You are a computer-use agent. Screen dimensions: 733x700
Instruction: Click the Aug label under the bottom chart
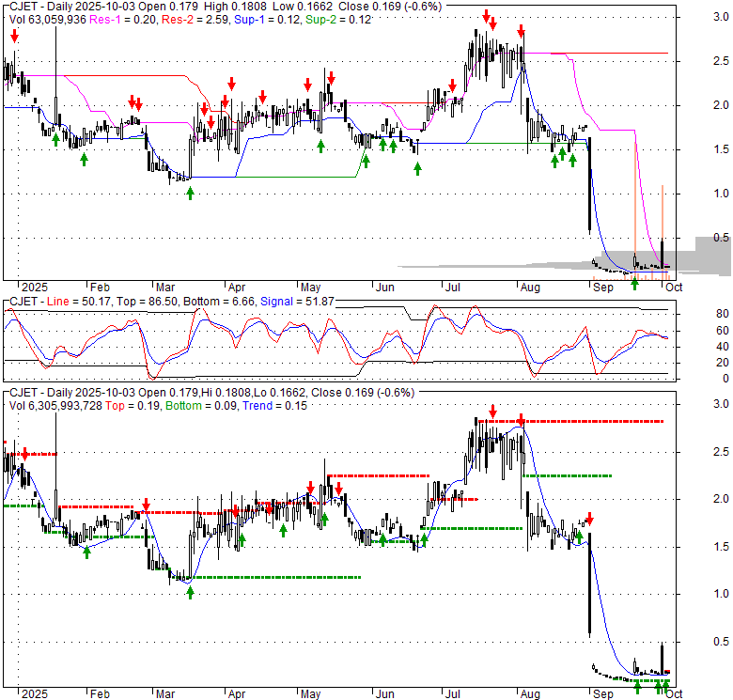pyautogui.click(x=530, y=694)
